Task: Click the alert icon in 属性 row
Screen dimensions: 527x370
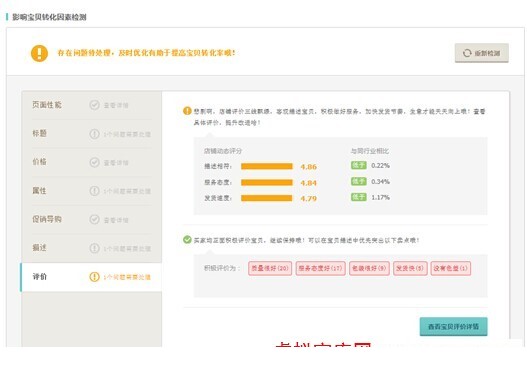Action: click(x=94, y=191)
